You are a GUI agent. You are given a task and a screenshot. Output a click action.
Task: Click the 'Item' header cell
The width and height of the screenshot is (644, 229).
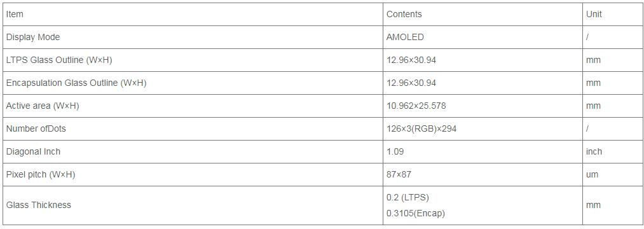click(15, 14)
